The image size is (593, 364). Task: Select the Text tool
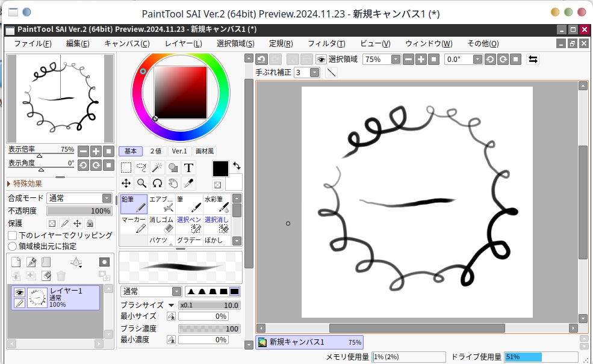pos(188,168)
